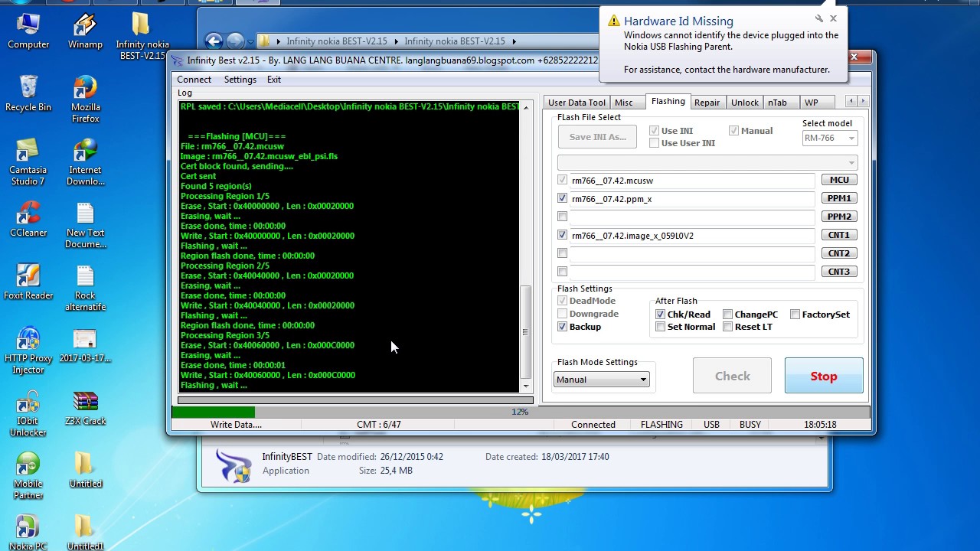Click the Exit menu item
The width and height of the screenshot is (980, 551).
[274, 80]
